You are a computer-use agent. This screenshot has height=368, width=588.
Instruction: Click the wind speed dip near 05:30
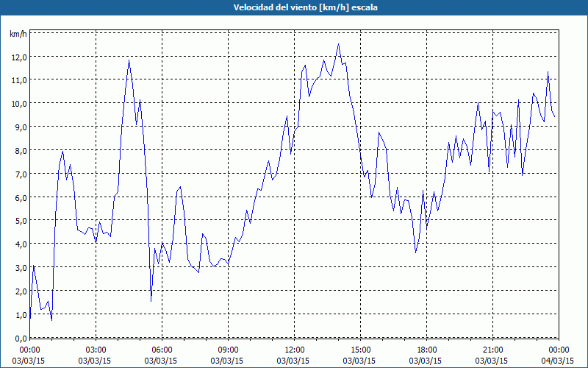151,301
